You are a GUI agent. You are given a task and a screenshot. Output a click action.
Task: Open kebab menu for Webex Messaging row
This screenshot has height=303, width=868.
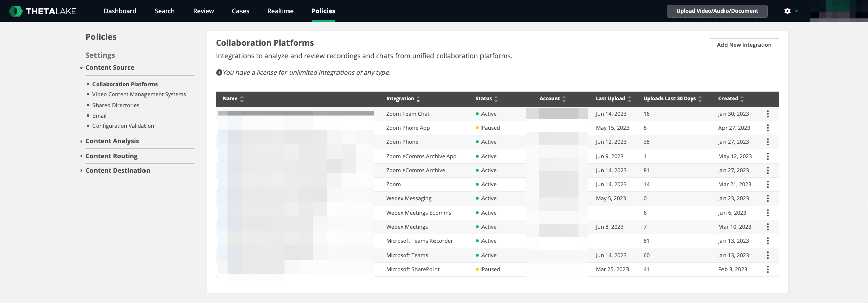(x=768, y=198)
